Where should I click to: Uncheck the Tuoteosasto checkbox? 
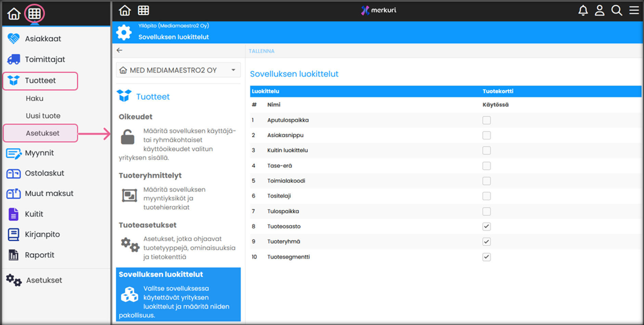tap(486, 226)
